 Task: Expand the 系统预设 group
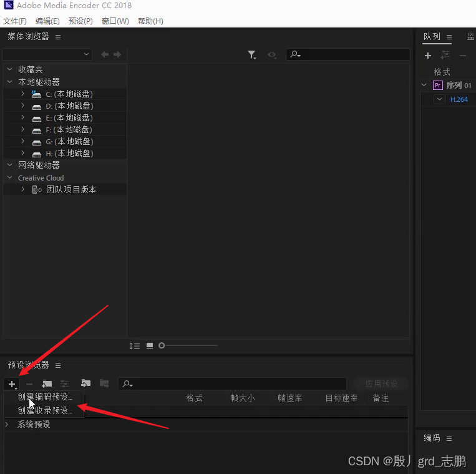[7, 424]
